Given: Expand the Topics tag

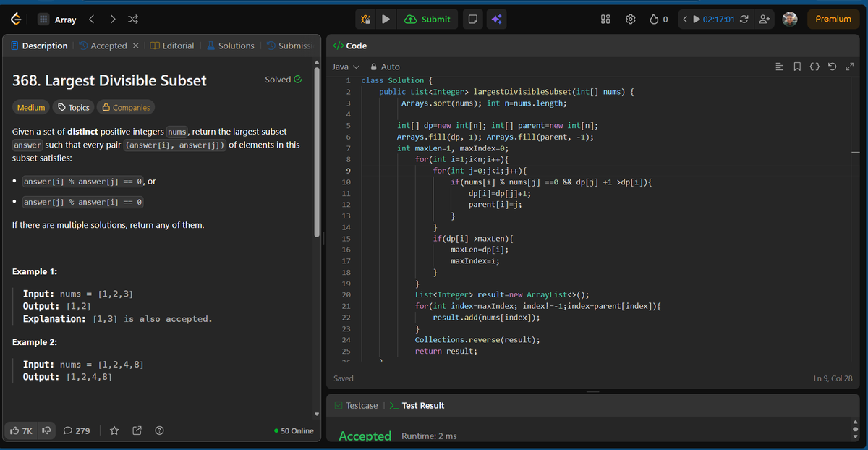Looking at the screenshot, I should pyautogui.click(x=74, y=108).
